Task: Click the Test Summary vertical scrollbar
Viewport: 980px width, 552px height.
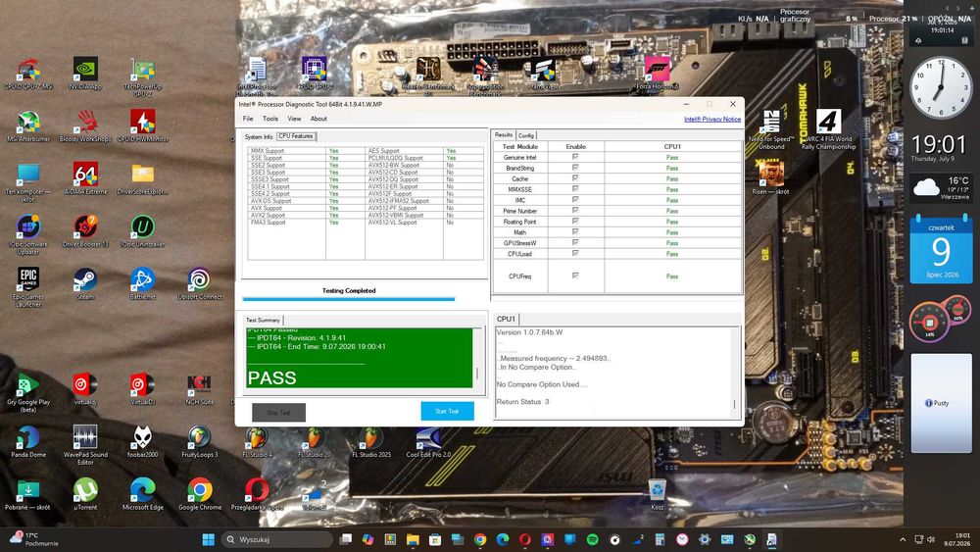Action: tap(478, 358)
